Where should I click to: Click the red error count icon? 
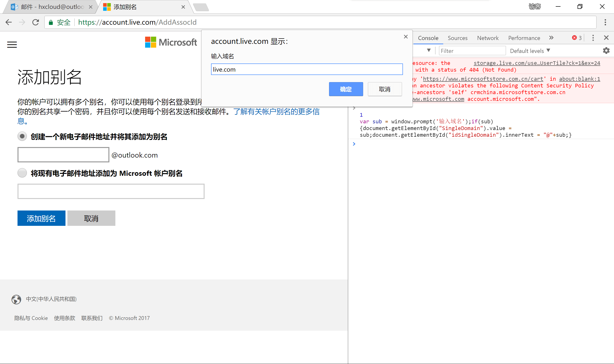[574, 38]
